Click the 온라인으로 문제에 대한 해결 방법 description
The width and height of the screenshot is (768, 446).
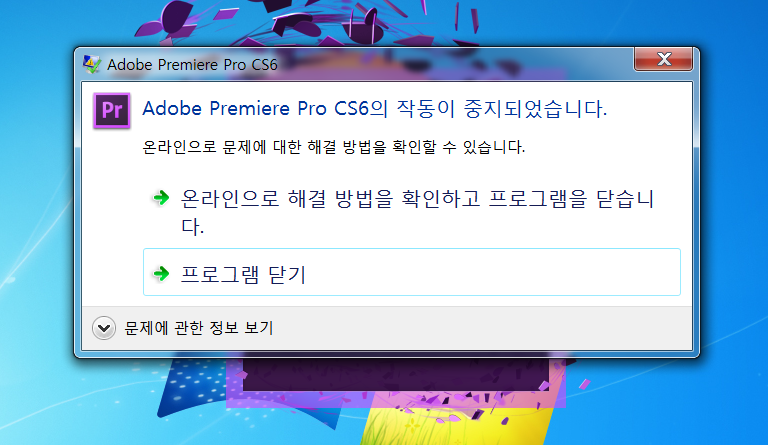pyautogui.click(x=333, y=147)
